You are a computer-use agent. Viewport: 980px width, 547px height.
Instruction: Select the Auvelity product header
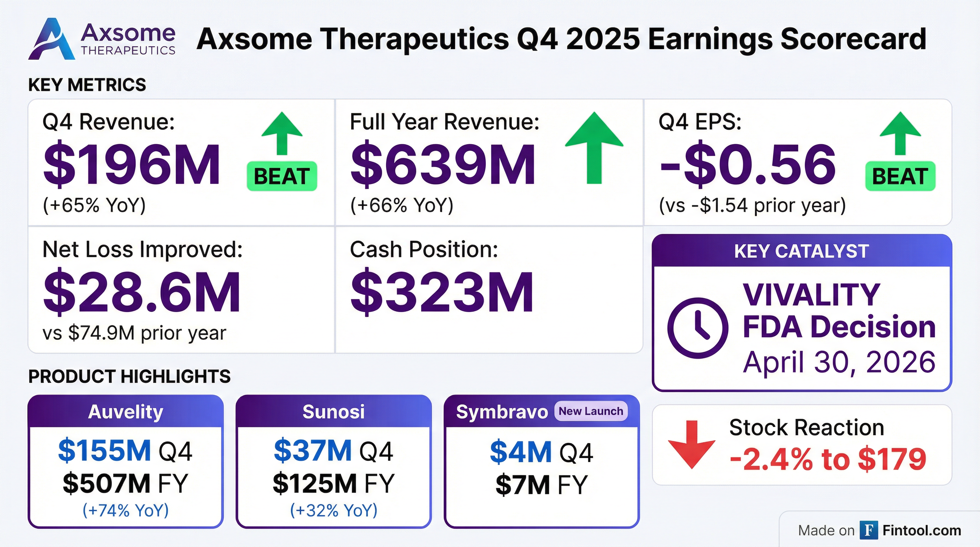pyautogui.click(x=126, y=412)
